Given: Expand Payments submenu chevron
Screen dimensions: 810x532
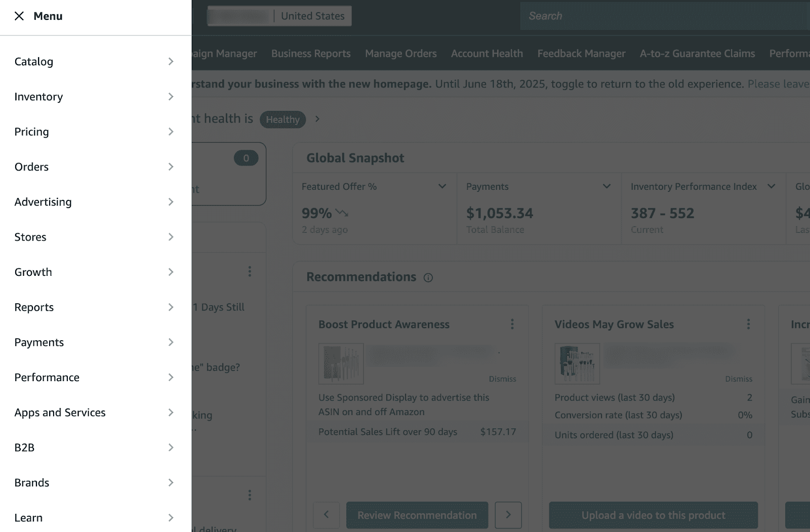Looking at the screenshot, I should (x=171, y=342).
